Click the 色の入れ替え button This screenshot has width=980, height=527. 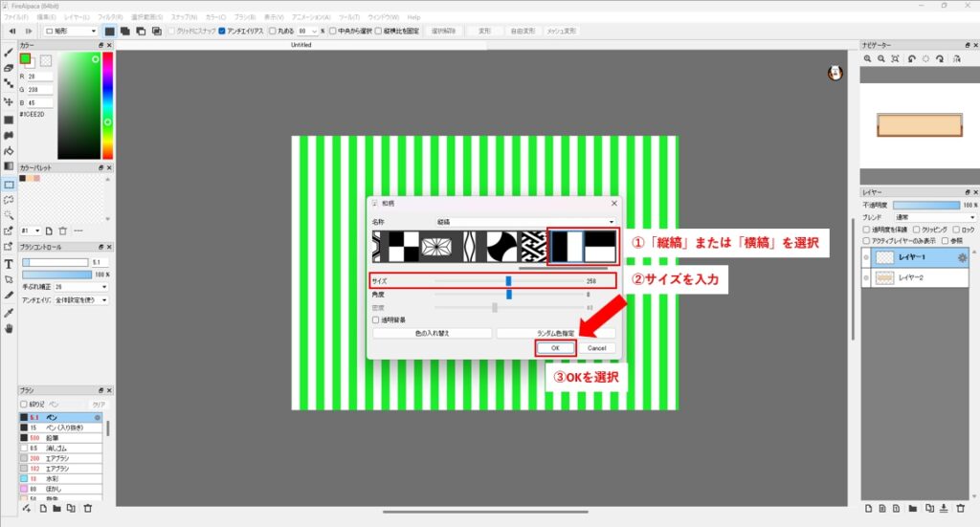point(432,333)
